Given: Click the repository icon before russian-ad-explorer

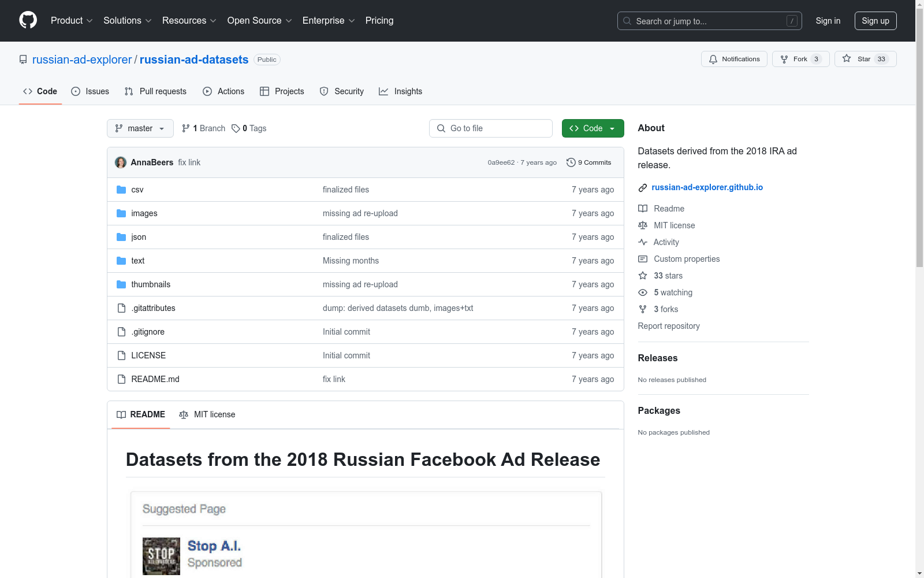Looking at the screenshot, I should point(23,60).
